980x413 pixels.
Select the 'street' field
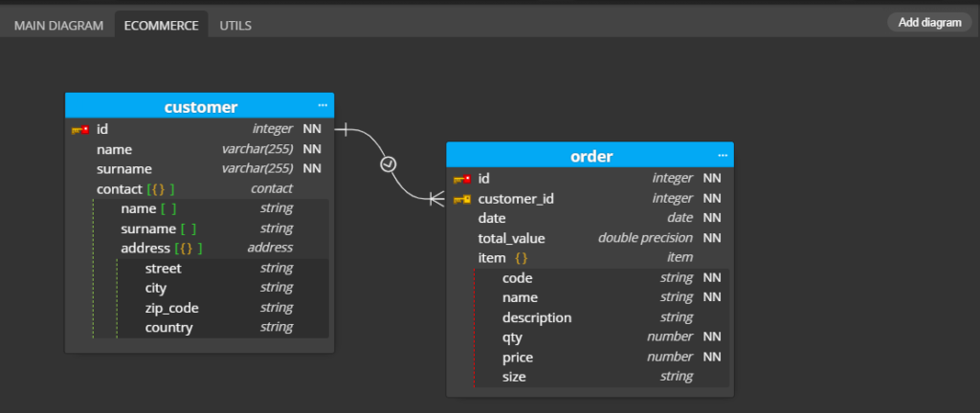163,269
